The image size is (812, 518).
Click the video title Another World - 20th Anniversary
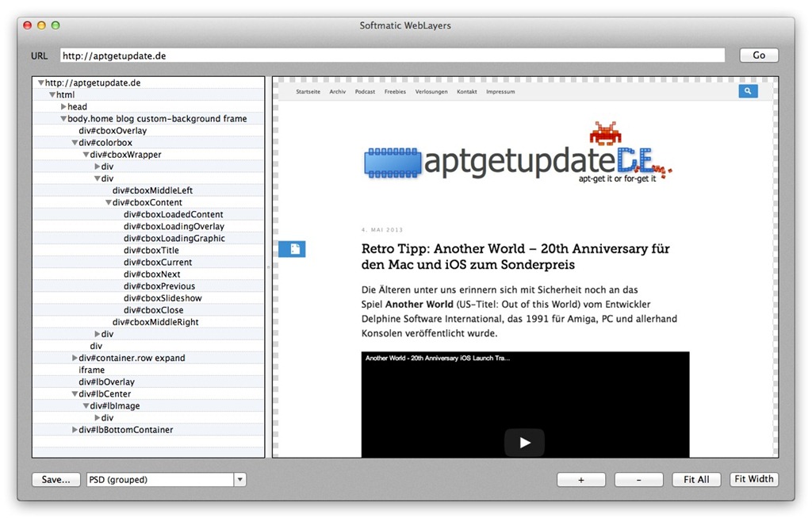438,358
